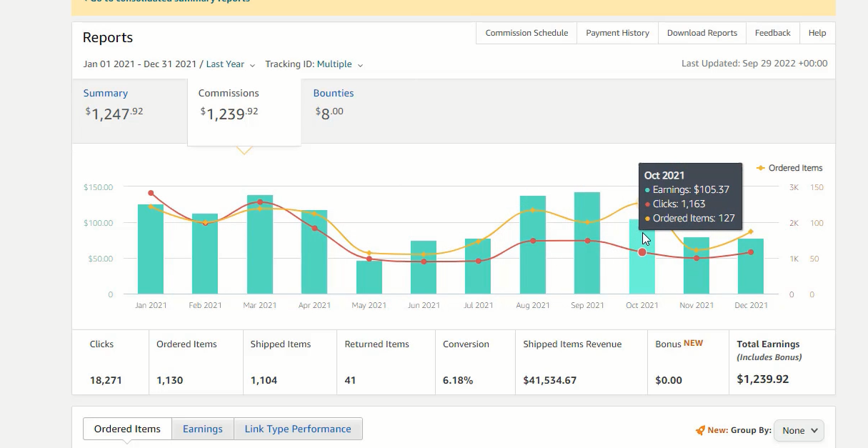
Task: View Payment History
Action: coord(617,33)
